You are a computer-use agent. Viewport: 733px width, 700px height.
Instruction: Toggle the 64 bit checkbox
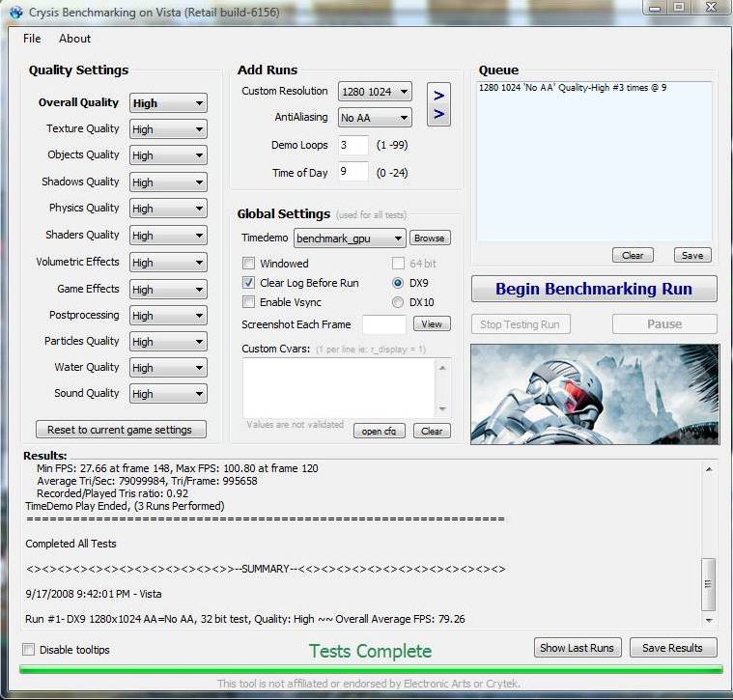coord(398,264)
